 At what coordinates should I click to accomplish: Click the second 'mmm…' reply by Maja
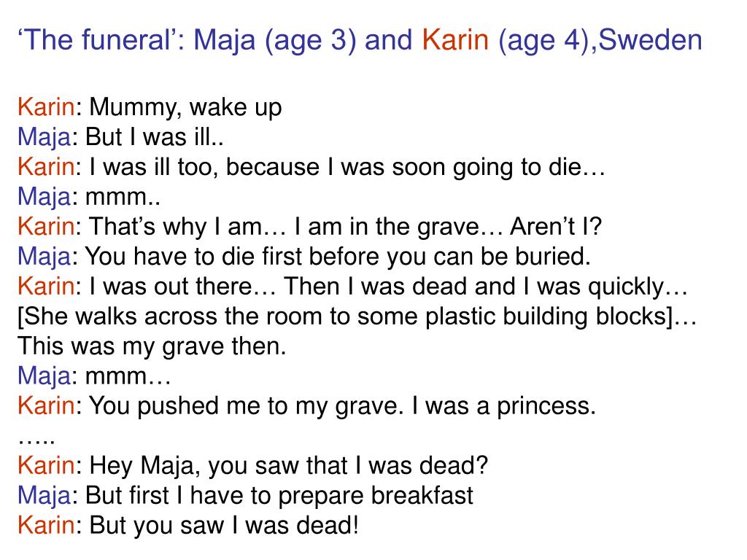point(128,376)
